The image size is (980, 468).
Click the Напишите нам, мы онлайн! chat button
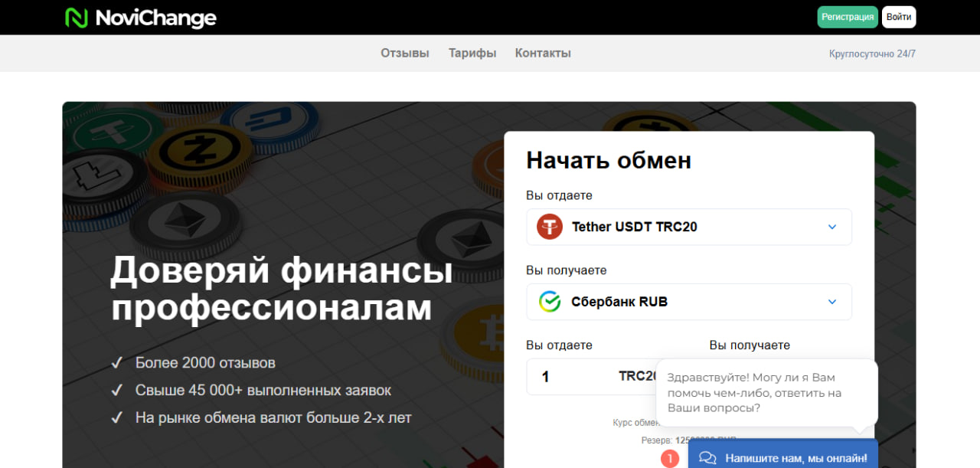tap(782, 453)
